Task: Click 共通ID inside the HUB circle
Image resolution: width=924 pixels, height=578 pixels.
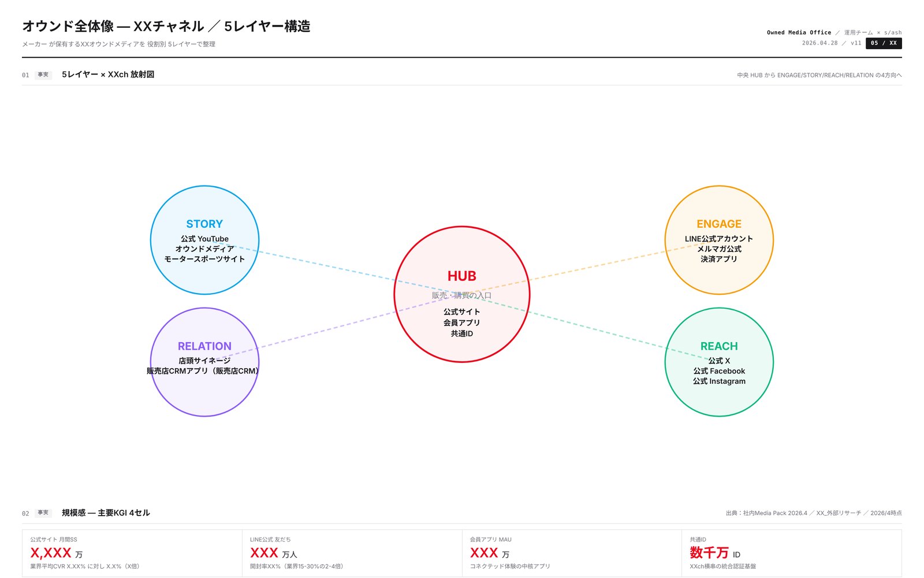Action: (462, 334)
